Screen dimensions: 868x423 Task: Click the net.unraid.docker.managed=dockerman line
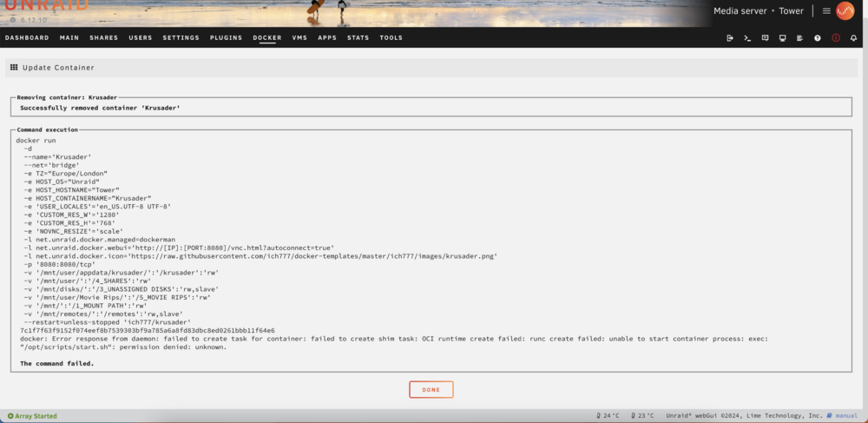coord(100,240)
